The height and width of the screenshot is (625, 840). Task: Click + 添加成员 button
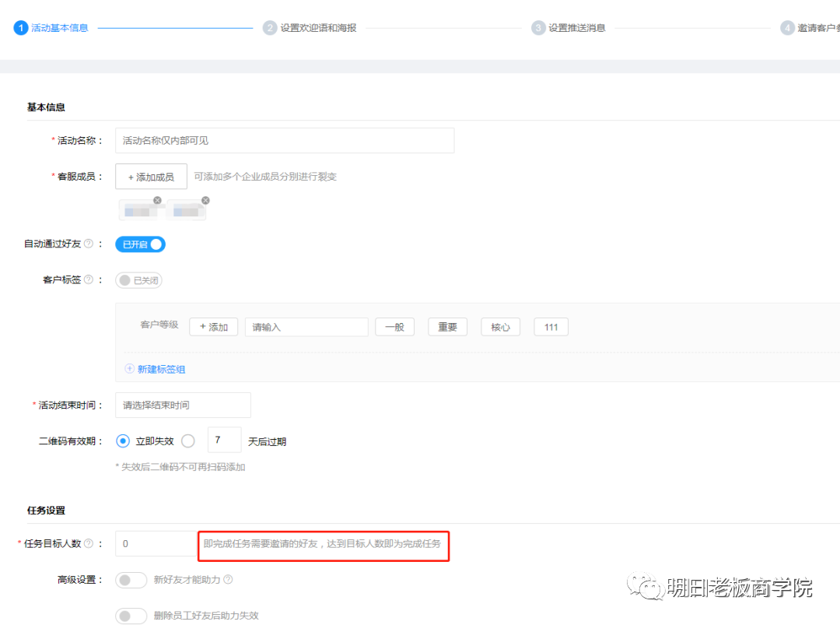[151, 177]
